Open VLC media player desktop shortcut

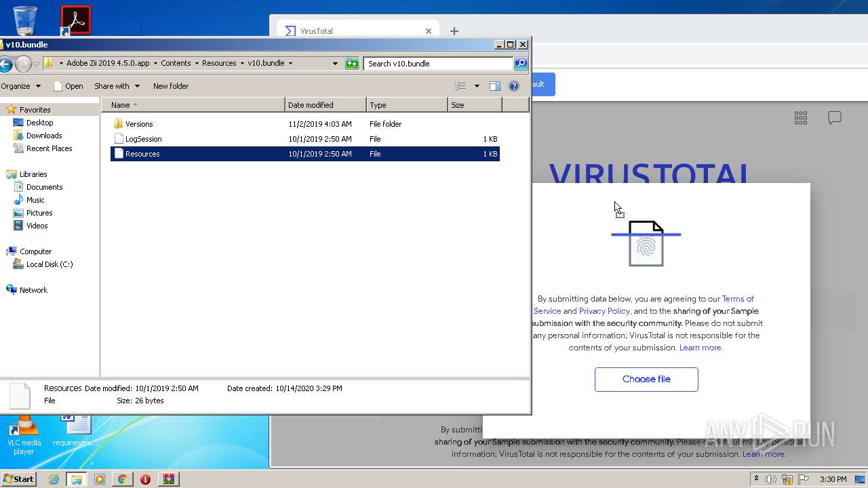[x=24, y=435]
